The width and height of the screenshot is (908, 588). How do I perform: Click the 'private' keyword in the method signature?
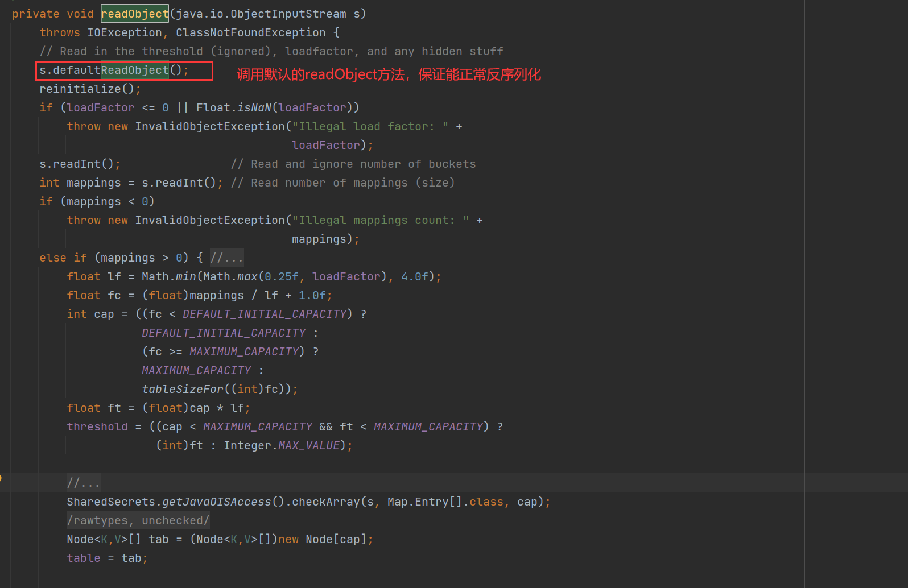(36, 14)
